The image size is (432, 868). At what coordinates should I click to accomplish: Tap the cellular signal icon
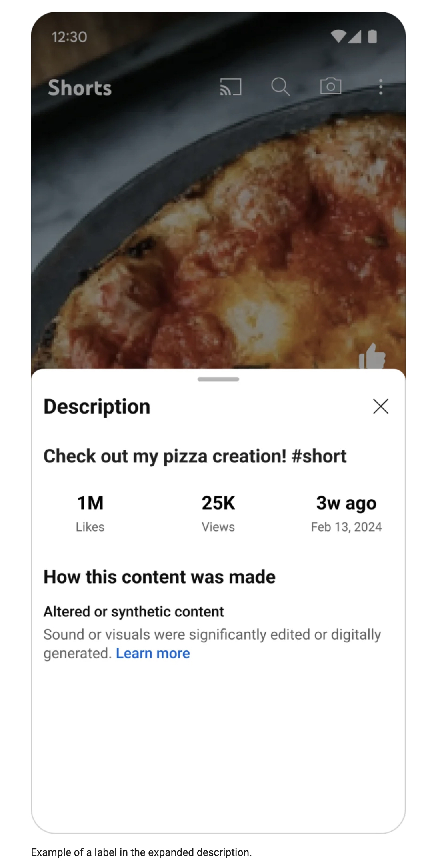click(x=355, y=36)
